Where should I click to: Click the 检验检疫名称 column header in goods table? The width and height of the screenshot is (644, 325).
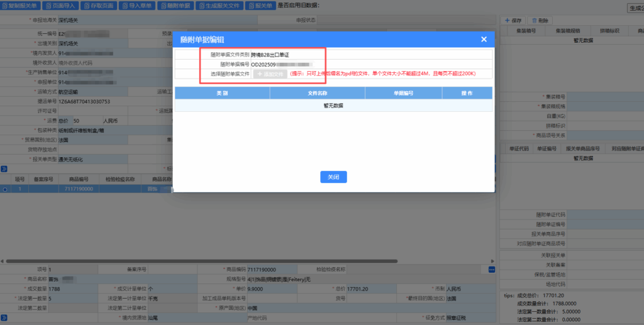pyautogui.click(x=120, y=179)
